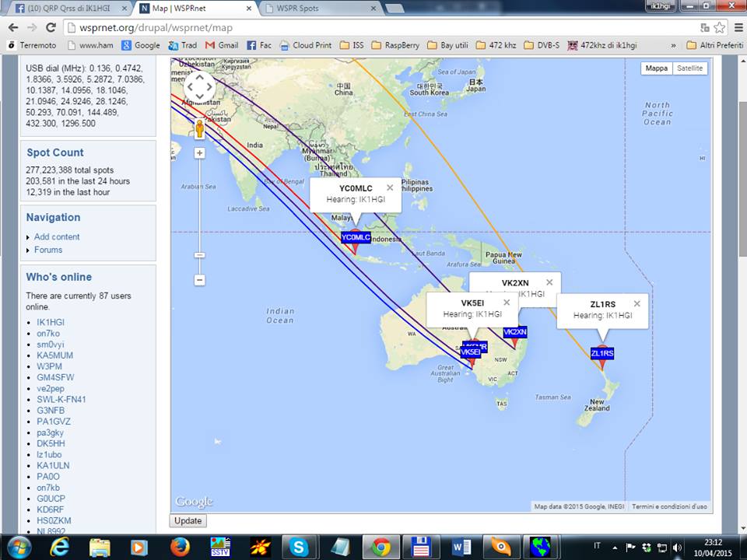Click the Add content link
This screenshot has width=747, height=560.
(x=57, y=236)
